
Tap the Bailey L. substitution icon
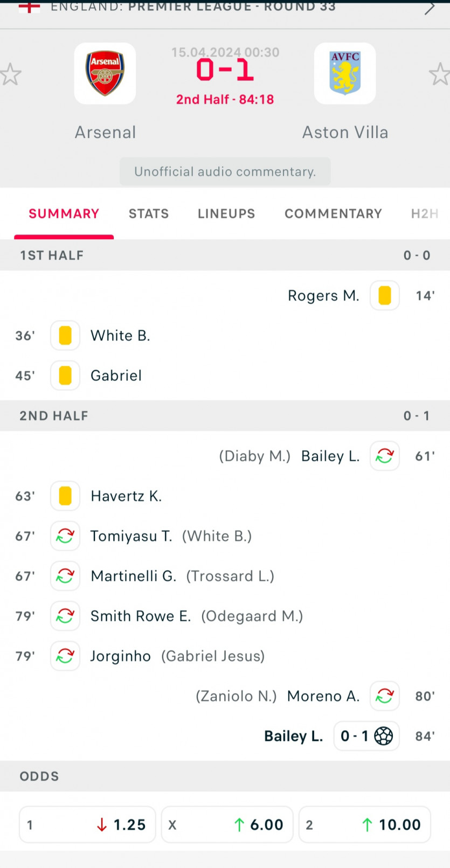(x=385, y=456)
